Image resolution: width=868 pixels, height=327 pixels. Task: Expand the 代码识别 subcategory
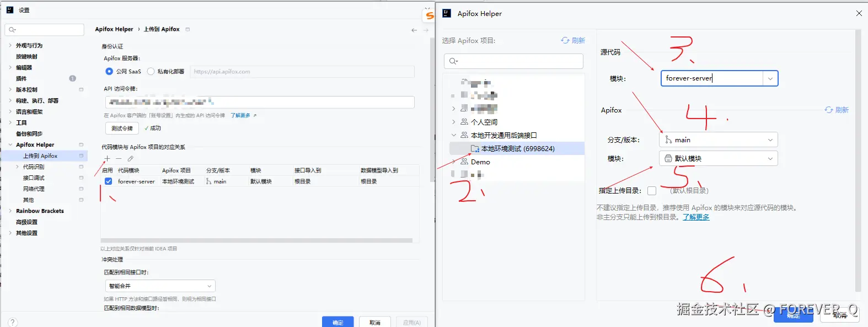coord(17,167)
